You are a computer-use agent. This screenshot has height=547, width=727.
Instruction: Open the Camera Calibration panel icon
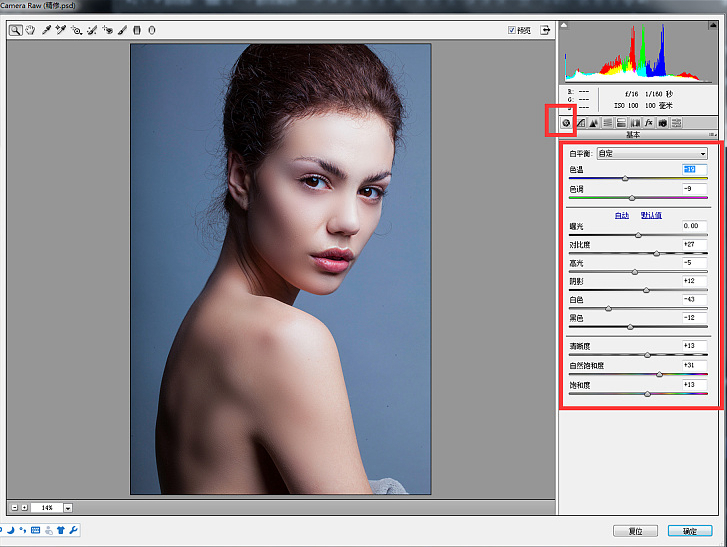click(662, 123)
